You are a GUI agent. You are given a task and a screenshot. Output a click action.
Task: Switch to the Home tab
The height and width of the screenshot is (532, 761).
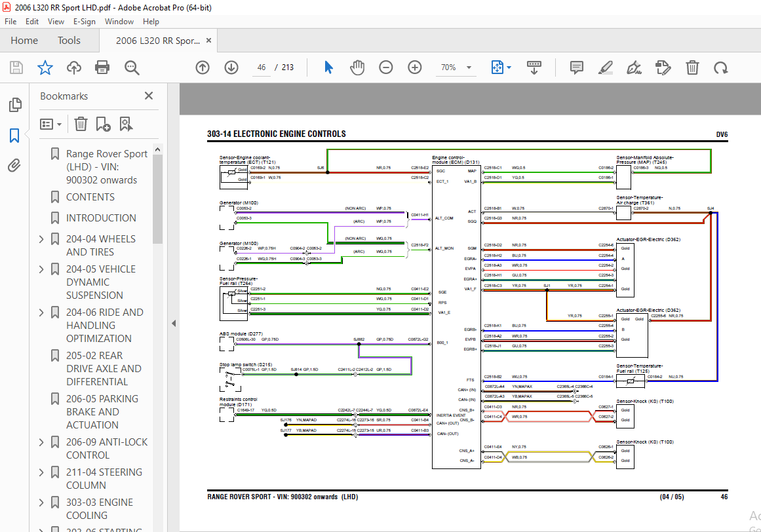24,40
